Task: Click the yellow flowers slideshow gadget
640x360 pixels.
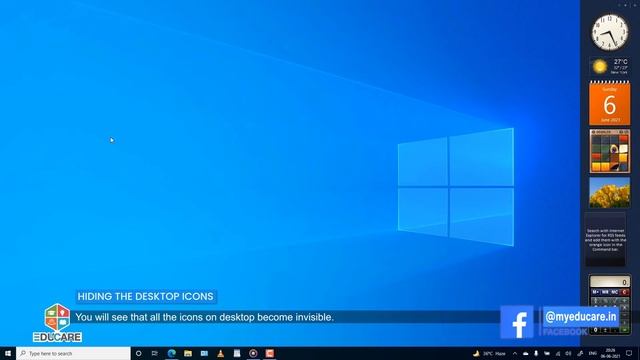Action: pyautogui.click(x=609, y=192)
